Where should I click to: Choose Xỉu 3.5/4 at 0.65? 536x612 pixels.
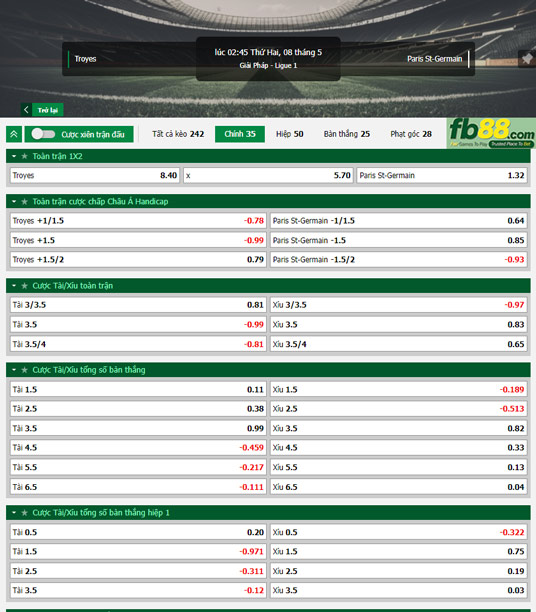[398, 344]
